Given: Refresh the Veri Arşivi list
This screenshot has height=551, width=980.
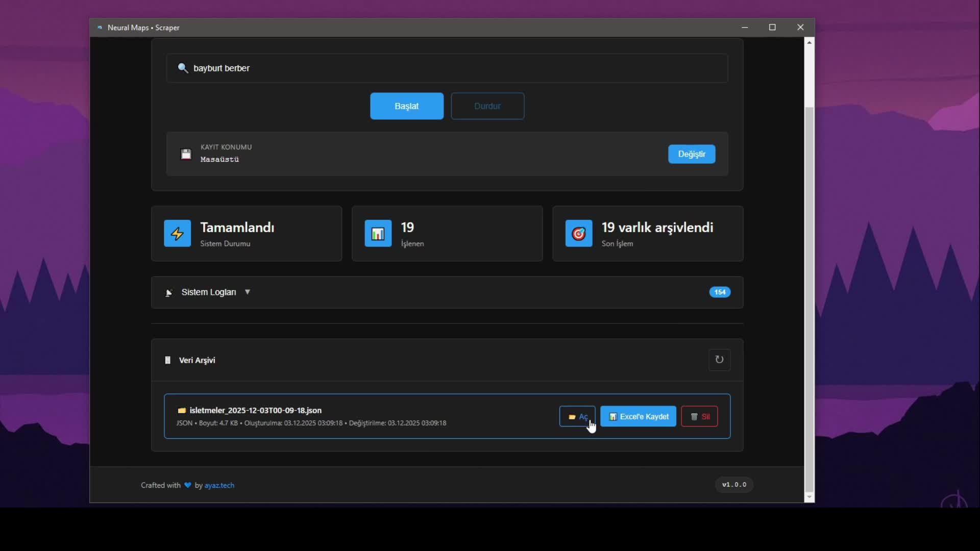Looking at the screenshot, I should [719, 360].
